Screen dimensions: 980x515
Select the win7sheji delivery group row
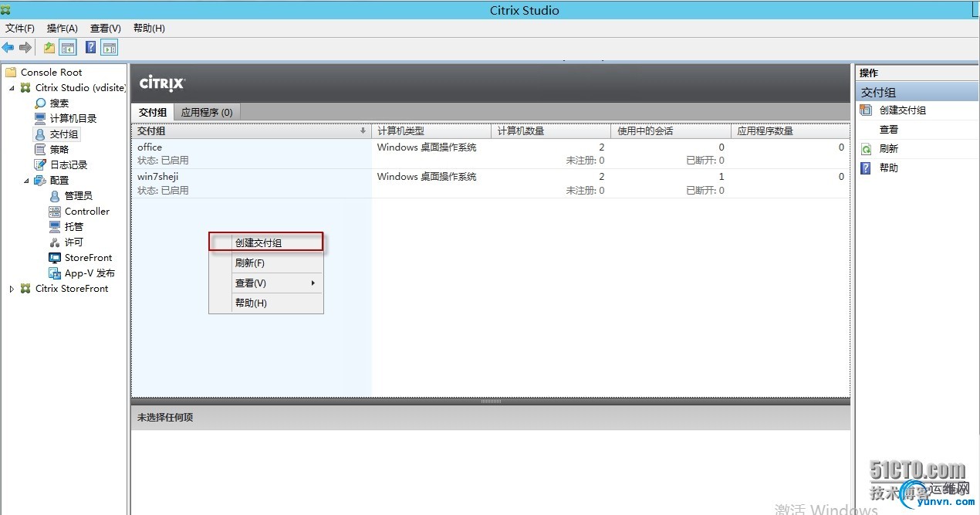pyautogui.click(x=491, y=183)
